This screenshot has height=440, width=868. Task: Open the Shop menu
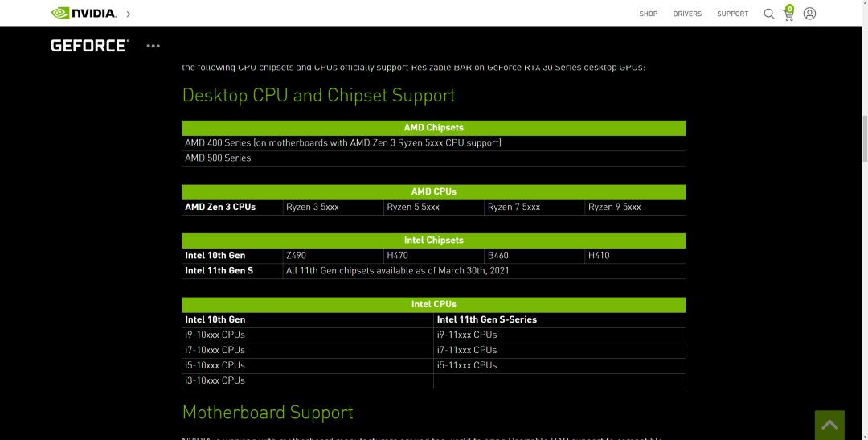649,14
